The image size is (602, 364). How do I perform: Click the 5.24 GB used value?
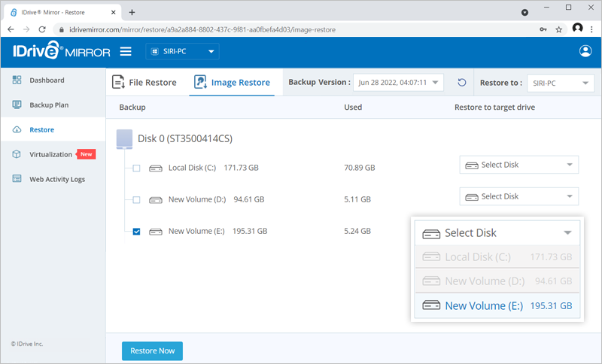pos(357,232)
